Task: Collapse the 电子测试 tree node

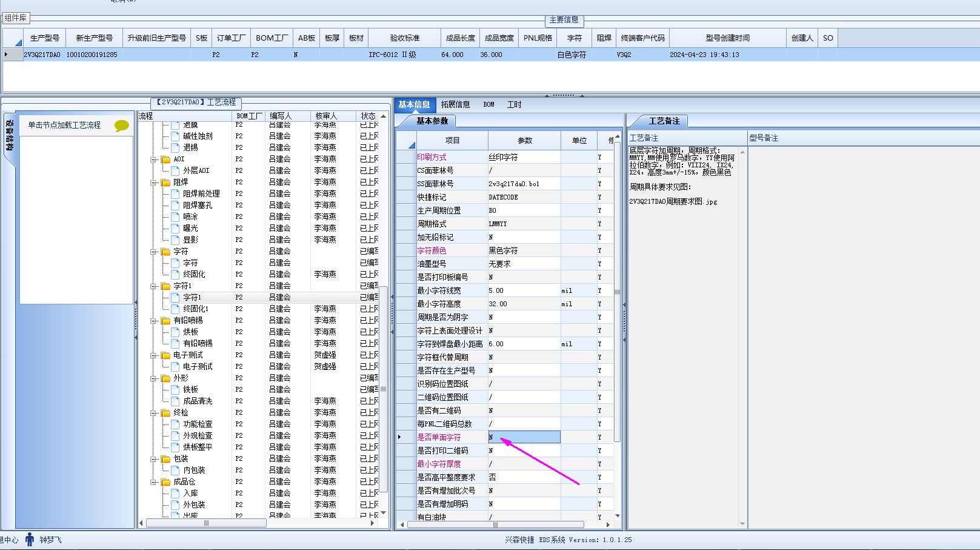Action: (x=154, y=355)
